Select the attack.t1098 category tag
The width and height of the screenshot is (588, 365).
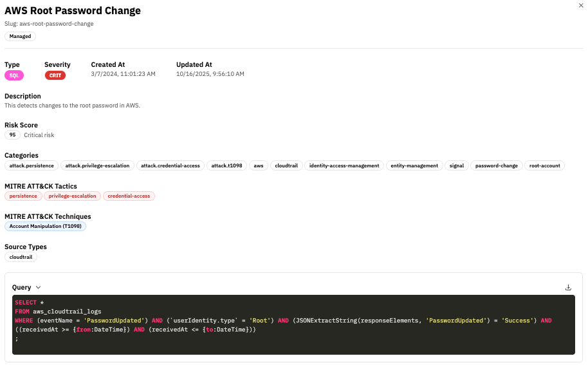(x=226, y=165)
